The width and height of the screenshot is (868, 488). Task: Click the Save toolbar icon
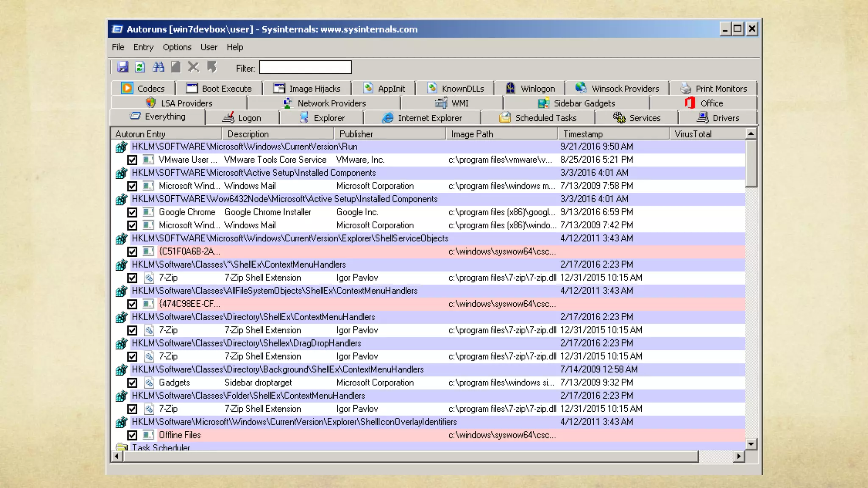pyautogui.click(x=123, y=67)
